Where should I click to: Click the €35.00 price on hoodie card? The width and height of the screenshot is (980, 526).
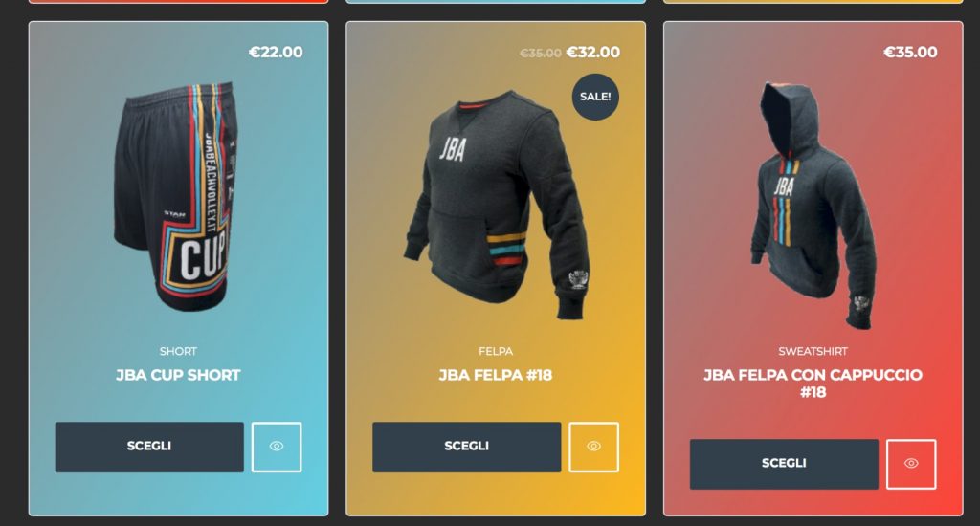click(911, 52)
